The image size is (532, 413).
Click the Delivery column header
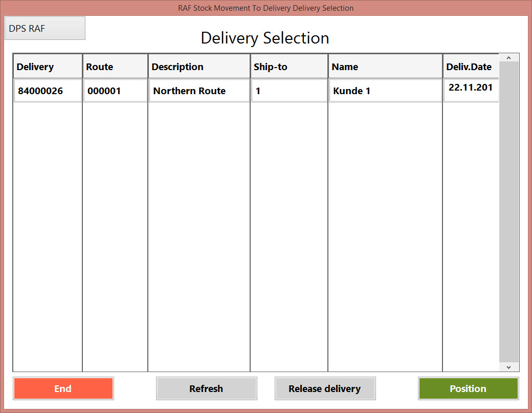click(48, 67)
